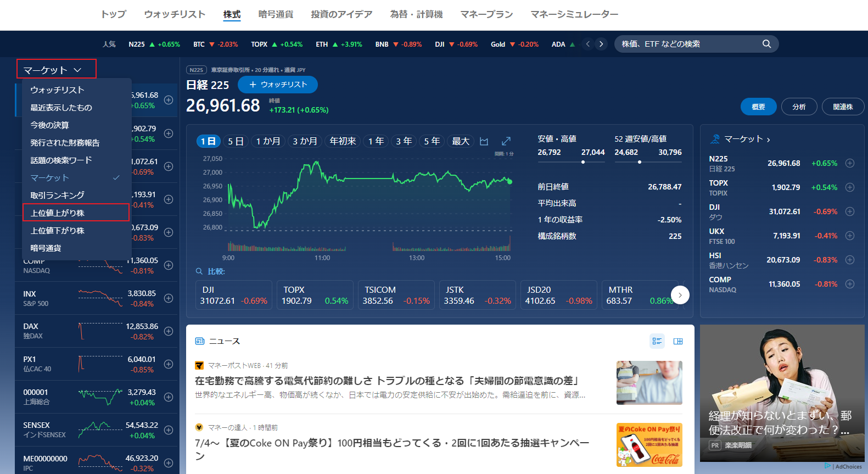Add UKX in Market panel to watchlist
868x474 pixels.
850,236
